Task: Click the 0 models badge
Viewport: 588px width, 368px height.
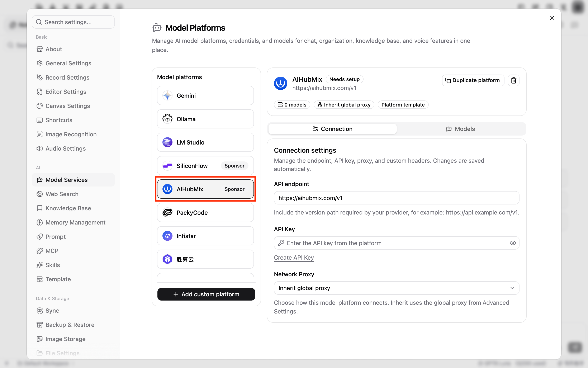Action: [x=292, y=105]
